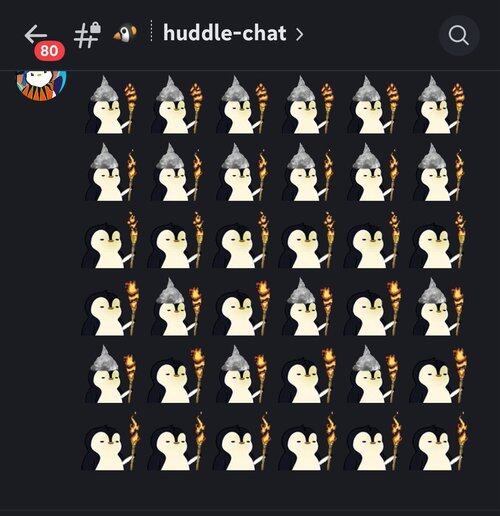
Task: Click the puffin server icon in header
Action: pos(125,33)
